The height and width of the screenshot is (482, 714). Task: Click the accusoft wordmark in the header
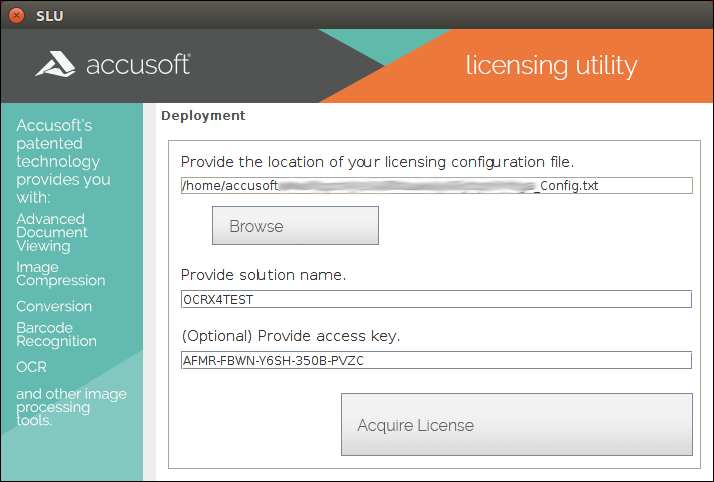137,66
